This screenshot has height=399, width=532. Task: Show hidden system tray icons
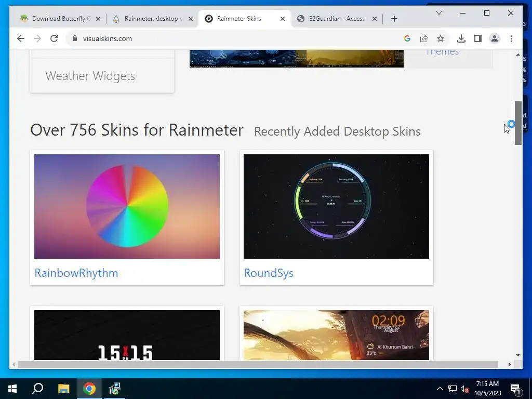click(x=440, y=389)
